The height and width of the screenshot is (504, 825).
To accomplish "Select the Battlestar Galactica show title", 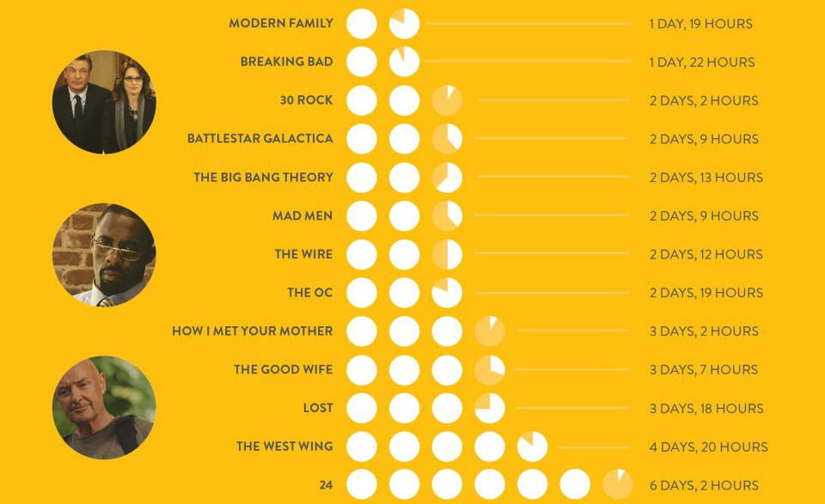I will coord(260,139).
